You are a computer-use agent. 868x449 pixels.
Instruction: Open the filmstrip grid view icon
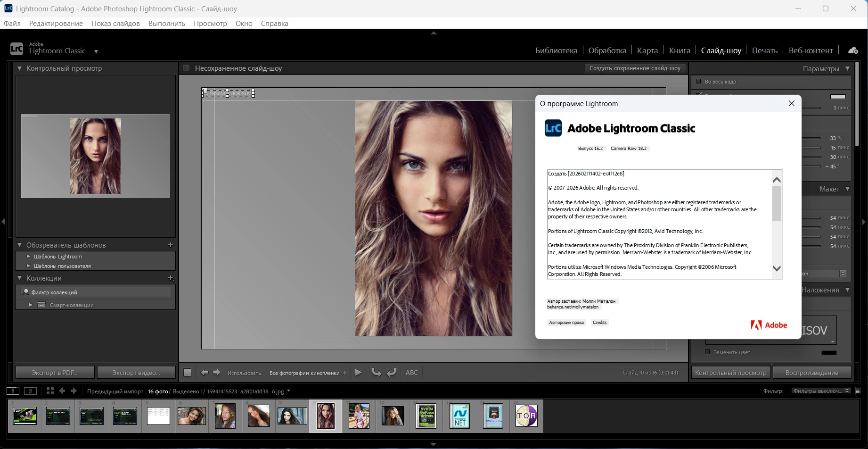pyautogui.click(x=50, y=391)
